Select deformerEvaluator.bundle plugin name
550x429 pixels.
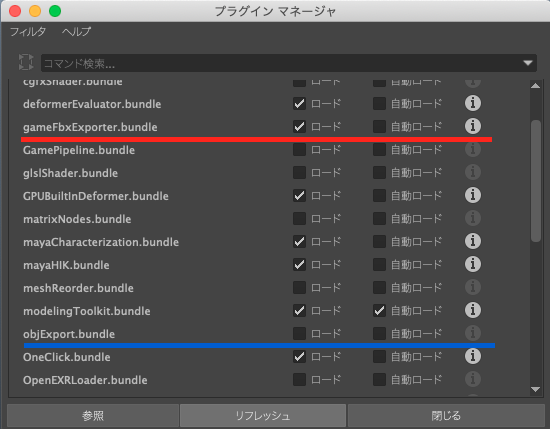pyautogui.click(x=92, y=104)
